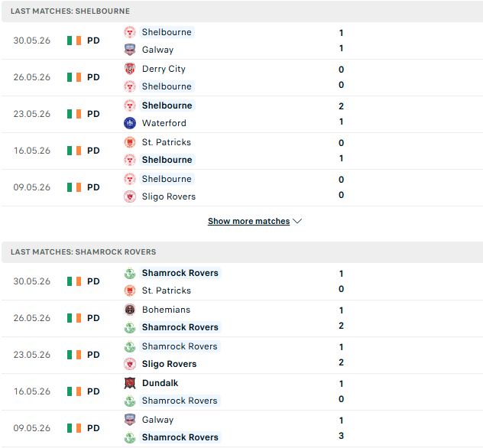The height and width of the screenshot is (448, 483).
Task: Click Bohemians crest icon
Action: (130, 310)
